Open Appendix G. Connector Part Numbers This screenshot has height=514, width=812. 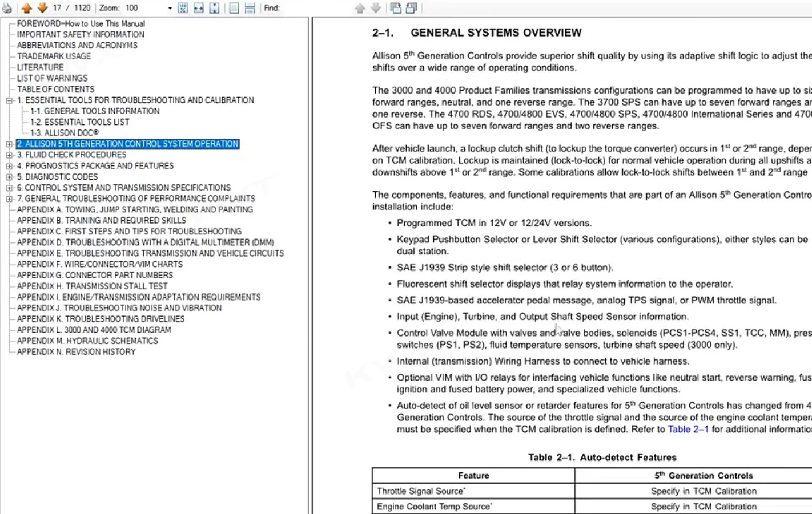pyautogui.click(x=95, y=275)
